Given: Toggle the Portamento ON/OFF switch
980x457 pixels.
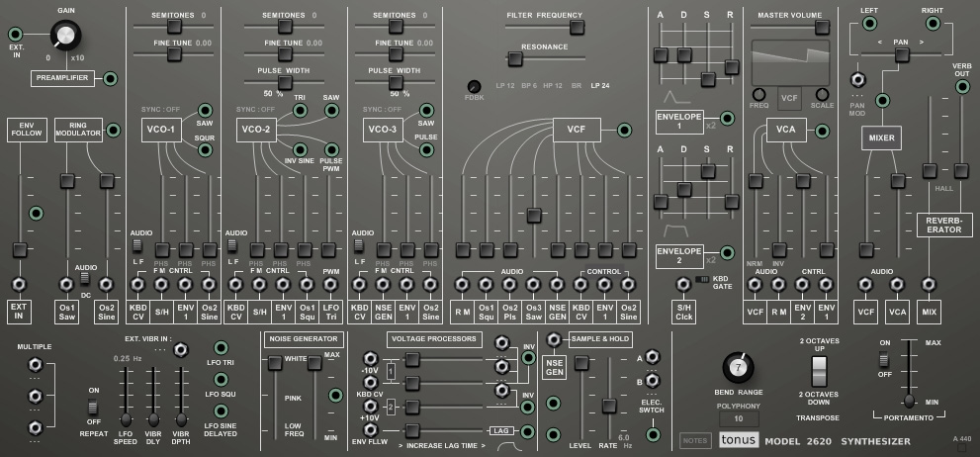Looking at the screenshot, I should (x=884, y=359).
